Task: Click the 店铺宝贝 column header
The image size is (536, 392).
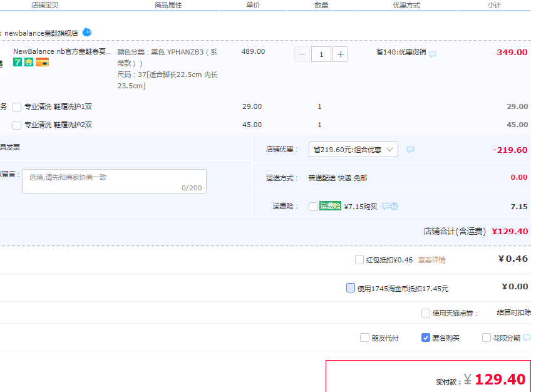Action: (x=45, y=5)
